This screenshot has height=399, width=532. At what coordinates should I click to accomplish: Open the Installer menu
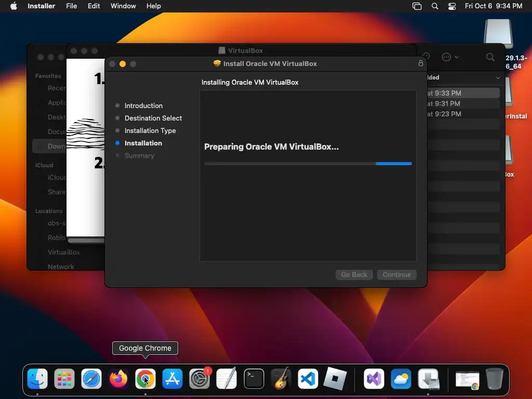pos(42,6)
